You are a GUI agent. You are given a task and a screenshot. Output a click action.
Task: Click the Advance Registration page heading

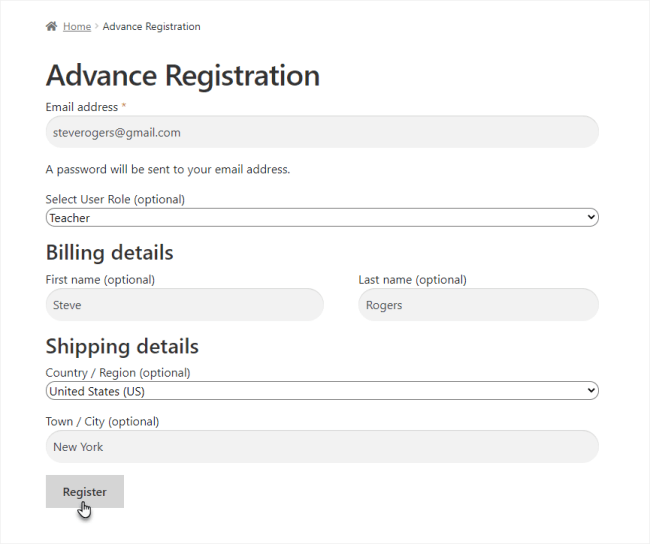(183, 75)
